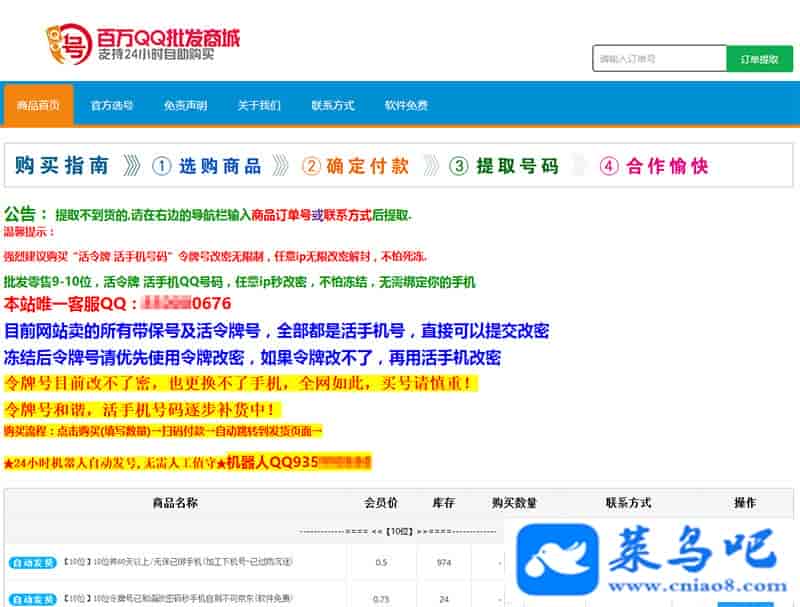Image resolution: width=800 pixels, height=607 pixels.
Task: Click step ④ 合作愉快 in the guide
Action: point(654,166)
